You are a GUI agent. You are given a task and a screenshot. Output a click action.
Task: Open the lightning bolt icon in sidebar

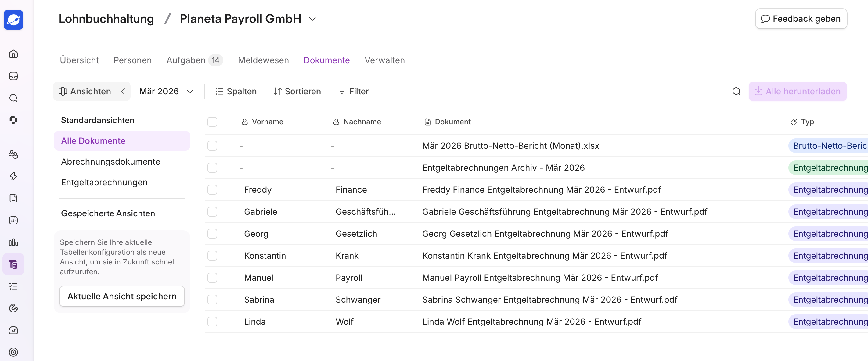13,176
